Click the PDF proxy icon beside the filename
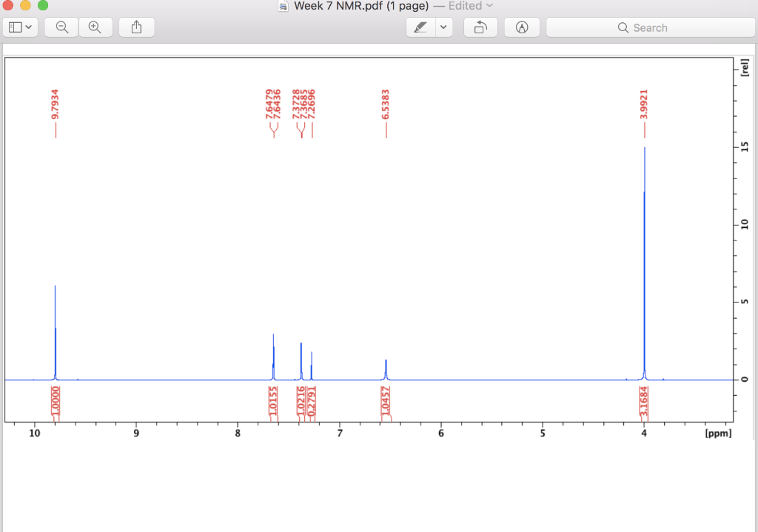Image resolution: width=758 pixels, height=532 pixels. coord(284,6)
